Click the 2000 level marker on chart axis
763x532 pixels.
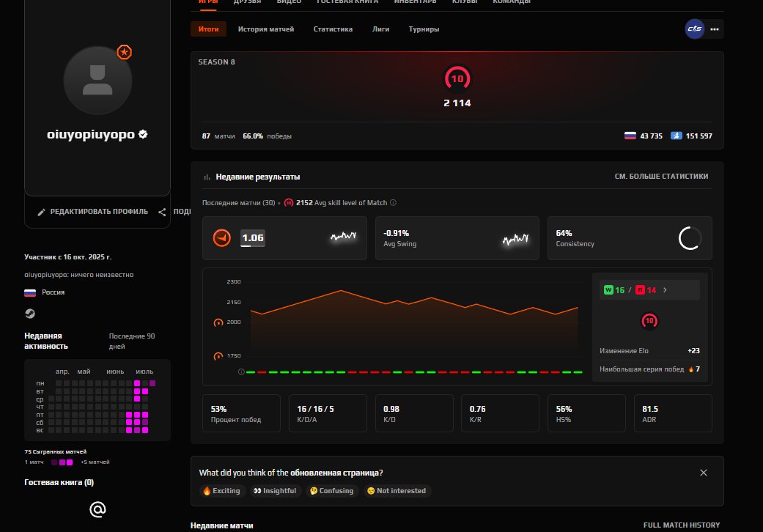pyautogui.click(x=218, y=322)
